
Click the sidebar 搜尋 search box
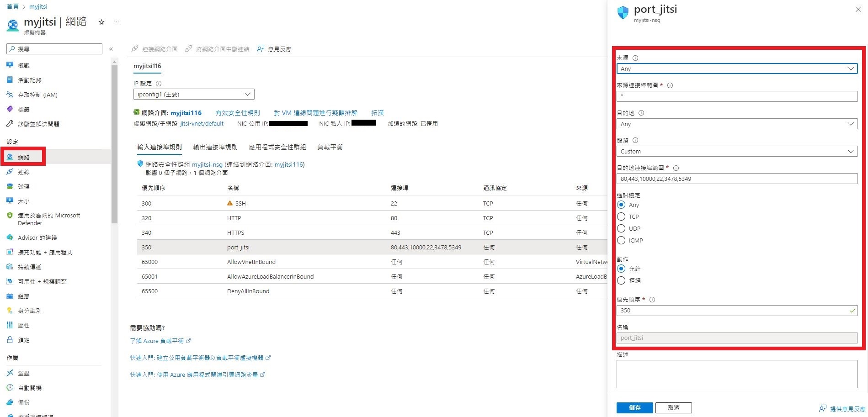[x=54, y=49]
